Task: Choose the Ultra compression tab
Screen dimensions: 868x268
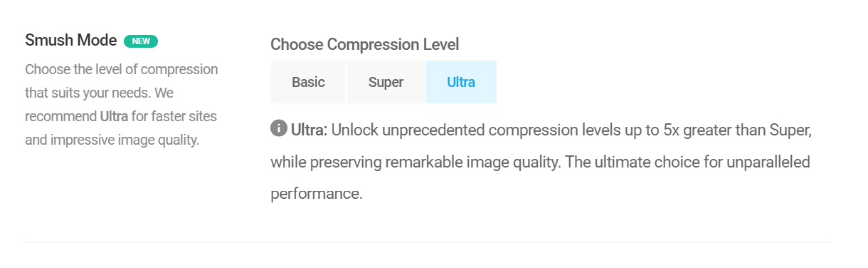Action: [x=461, y=82]
